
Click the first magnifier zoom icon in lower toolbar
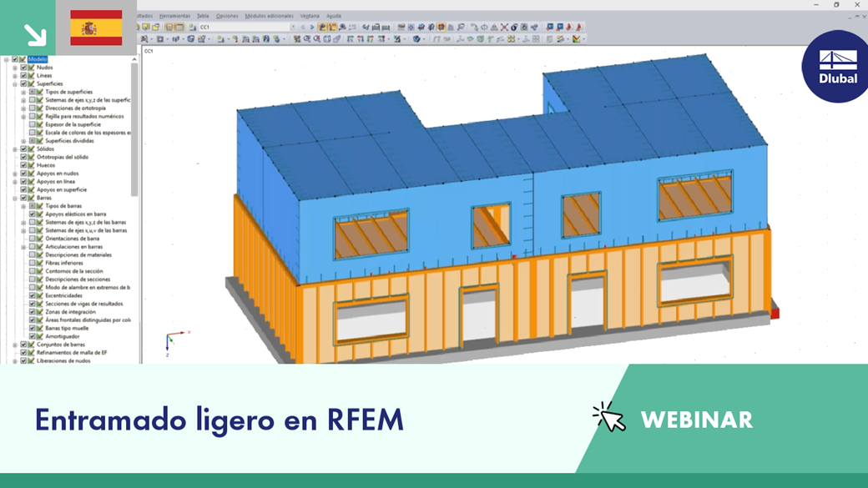coord(307,39)
